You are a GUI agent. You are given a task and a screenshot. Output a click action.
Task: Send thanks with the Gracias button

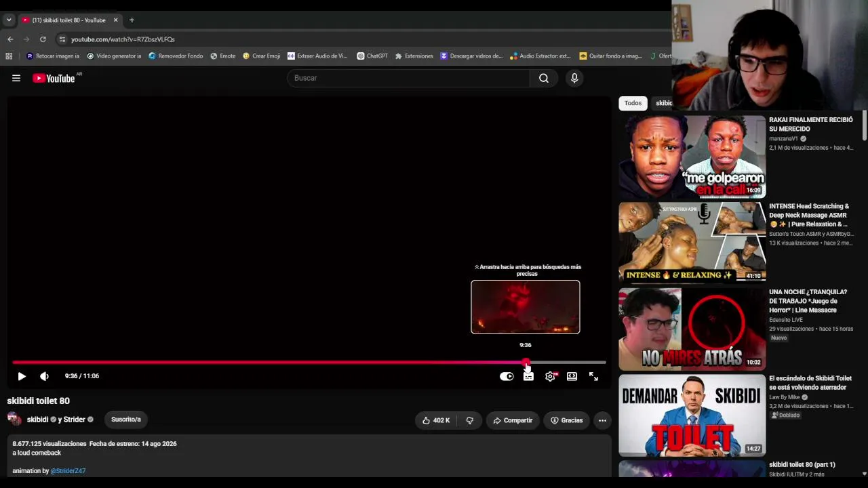(x=566, y=420)
